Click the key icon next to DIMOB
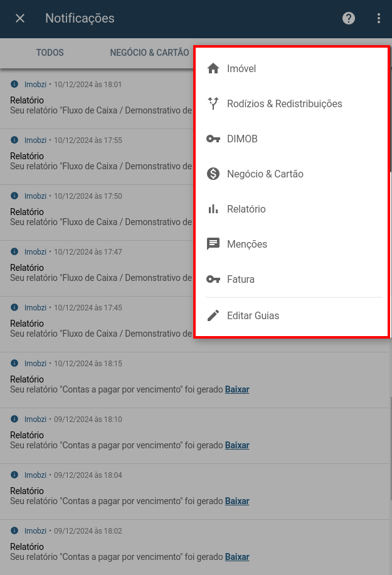The height and width of the screenshot is (575, 392). (213, 139)
